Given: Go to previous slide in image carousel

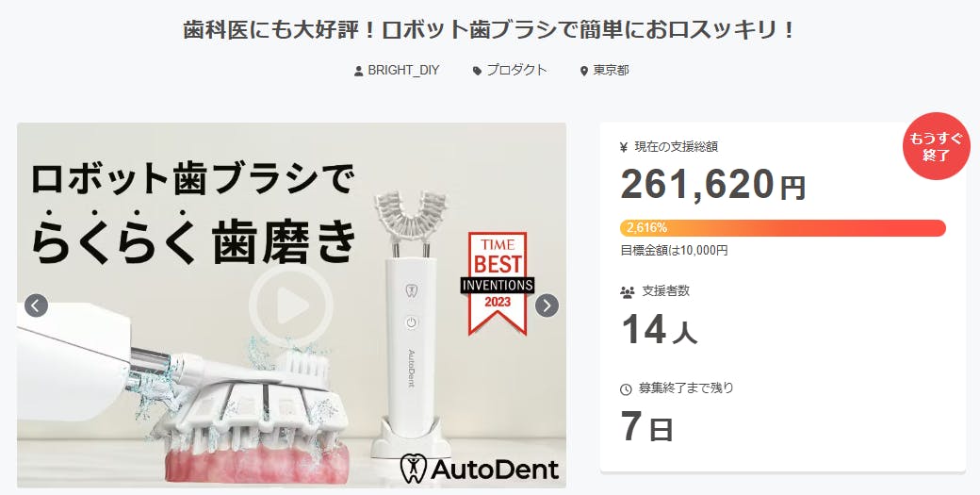Looking at the screenshot, I should (36, 305).
